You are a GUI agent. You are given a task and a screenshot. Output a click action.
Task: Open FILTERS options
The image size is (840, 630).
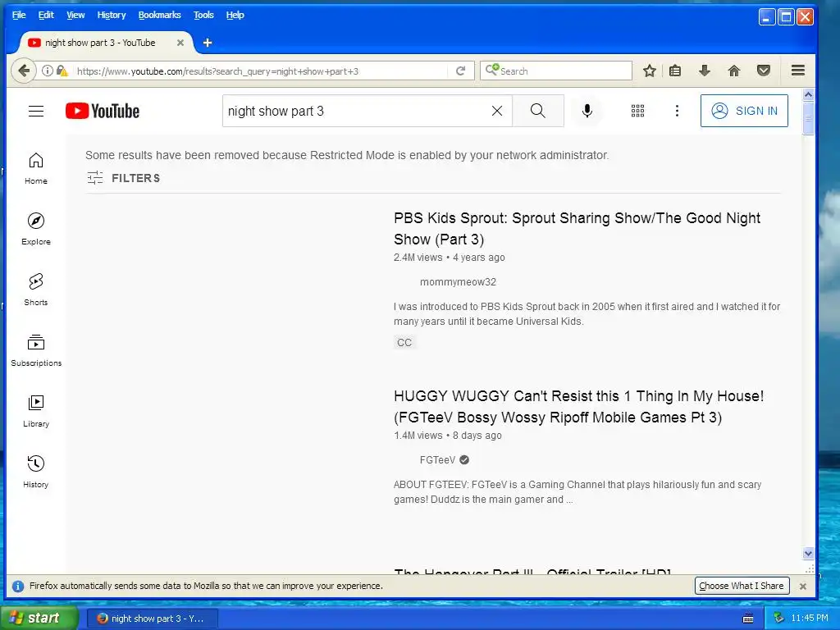(x=124, y=178)
